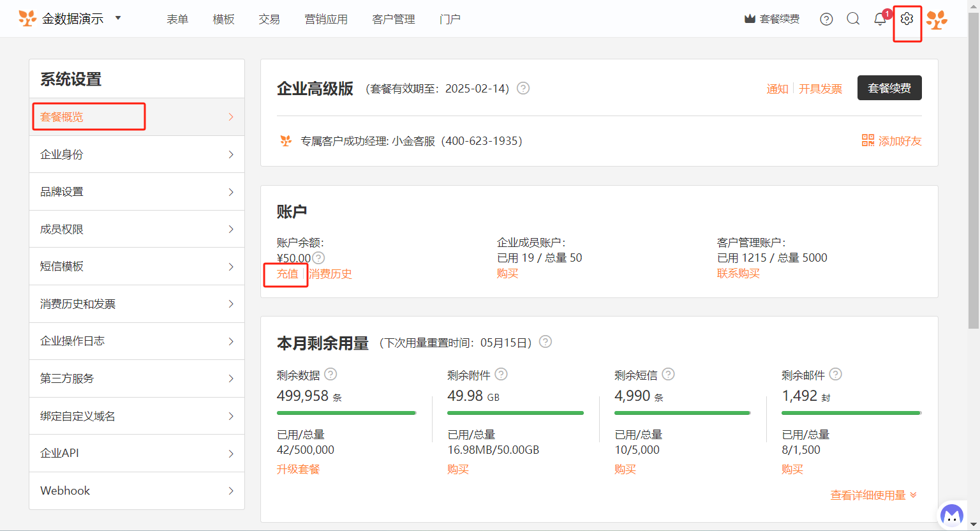Click the chevron on 企业身份 row
The height and width of the screenshot is (531, 980).
231,154
